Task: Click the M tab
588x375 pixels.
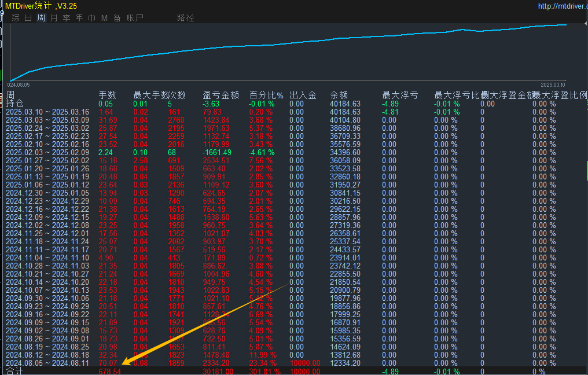Action: (104, 17)
